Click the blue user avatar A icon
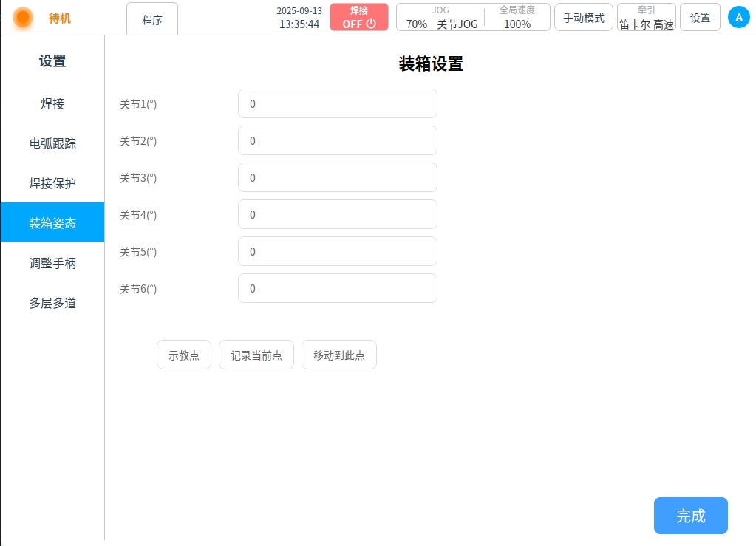Image resolution: width=756 pixels, height=546 pixels. [x=738, y=17]
